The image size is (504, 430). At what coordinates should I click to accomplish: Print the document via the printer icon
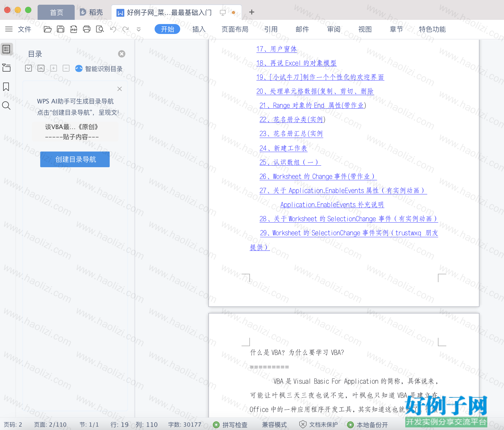coord(87,29)
